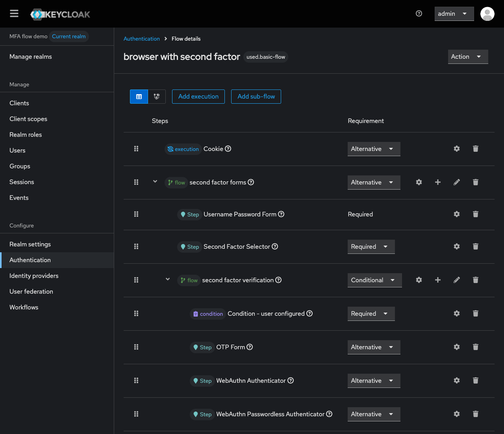Open settings for WebAuthn Passwordless Authenticator
This screenshot has width=504, height=434.
[457, 414]
